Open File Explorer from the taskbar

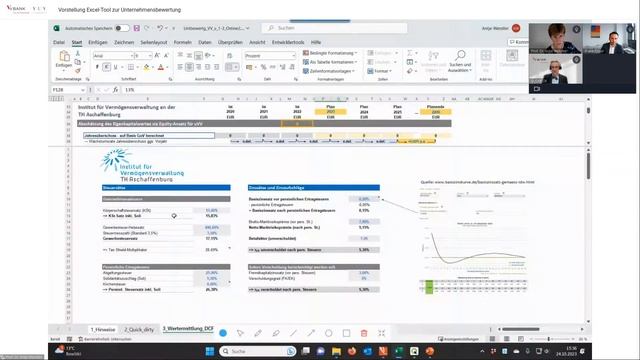pyautogui.click(x=336, y=351)
